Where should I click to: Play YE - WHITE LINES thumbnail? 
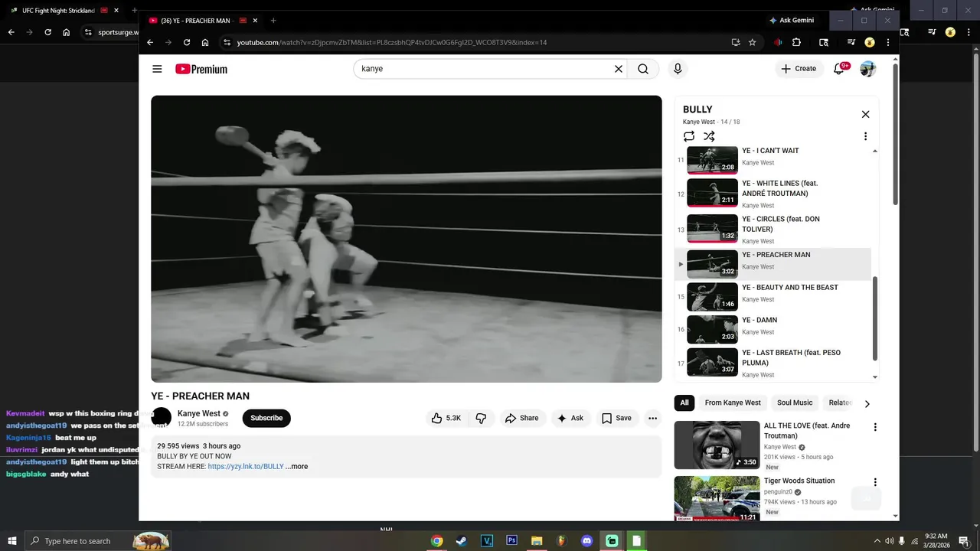coord(712,193)
